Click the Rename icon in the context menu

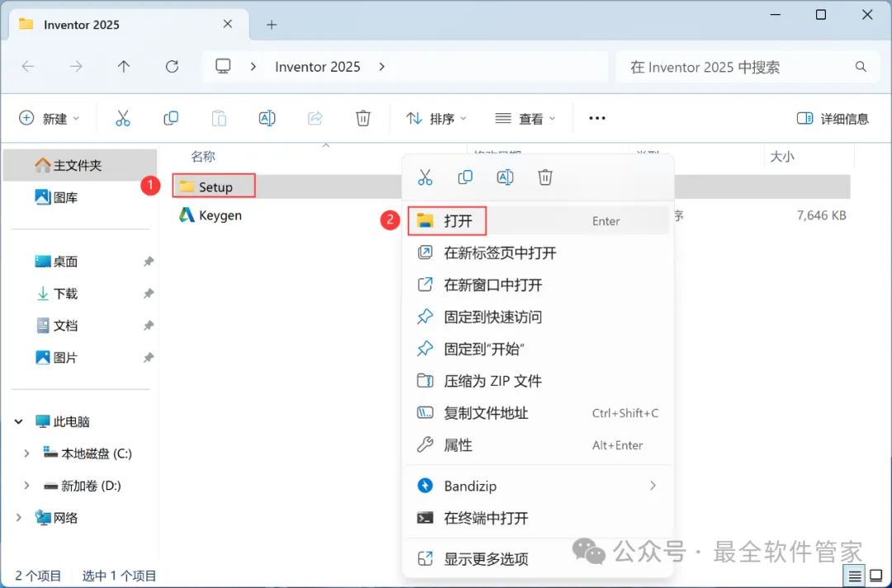505,178
